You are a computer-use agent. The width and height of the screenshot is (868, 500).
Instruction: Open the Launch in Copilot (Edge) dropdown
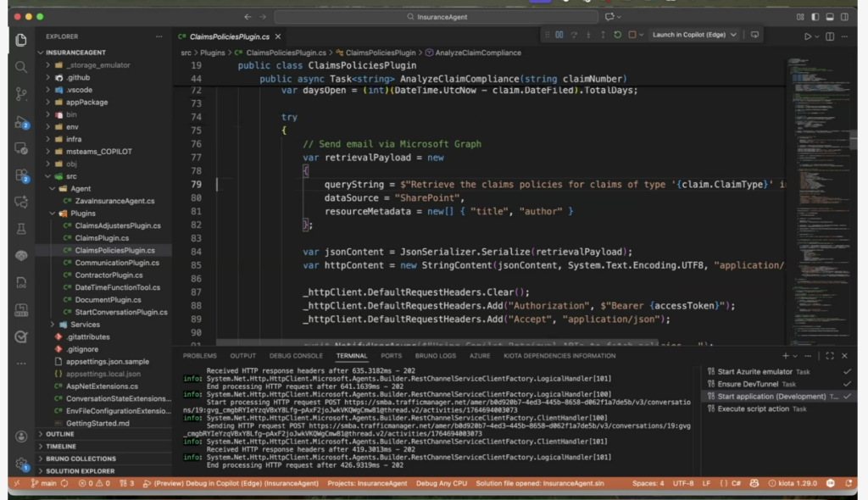(x=733, y=35)
